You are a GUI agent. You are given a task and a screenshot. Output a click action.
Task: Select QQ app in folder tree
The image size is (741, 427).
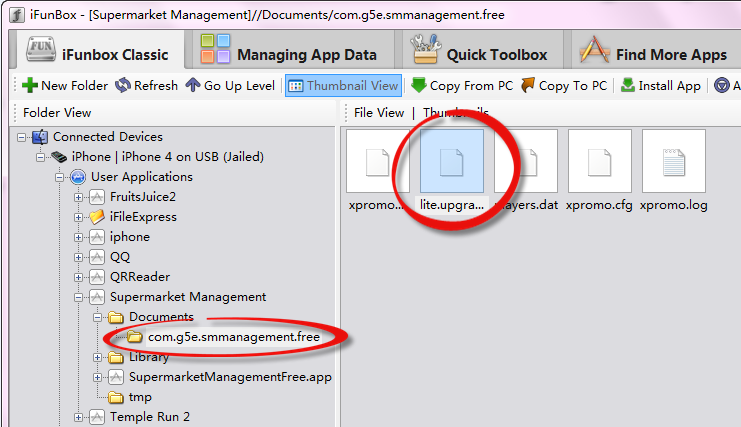[120, 257]
